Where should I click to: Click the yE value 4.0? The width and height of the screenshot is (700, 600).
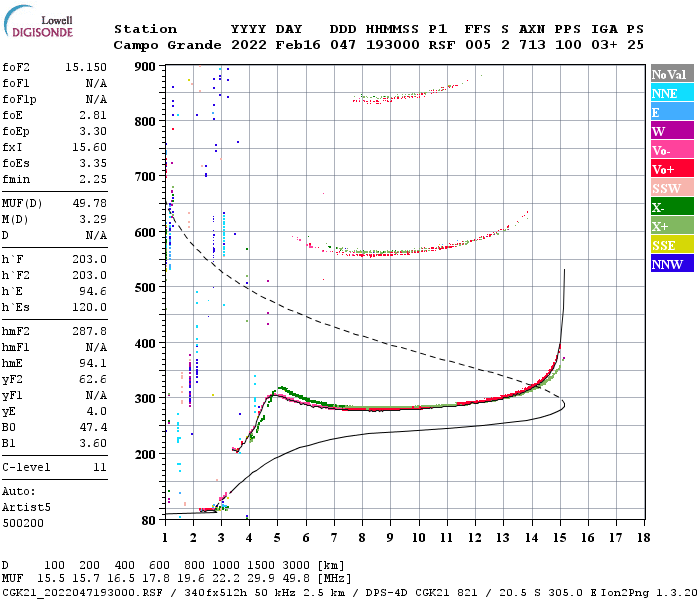click(96, 412)
